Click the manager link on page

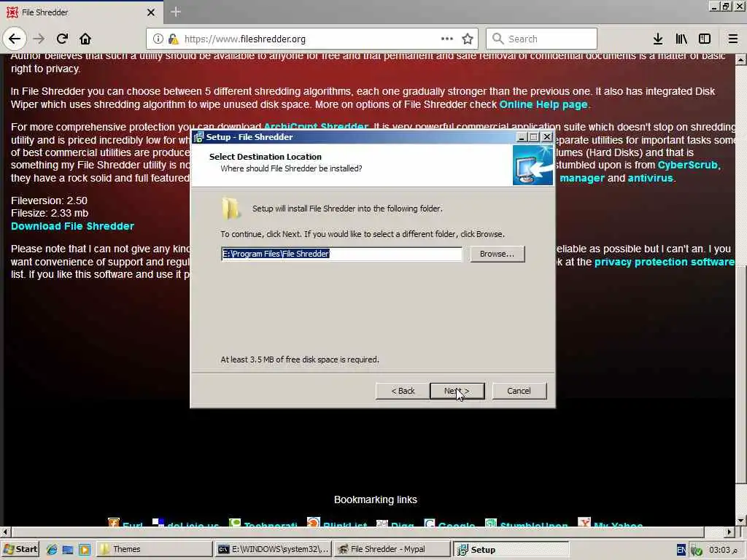pyautogui.click(x=581, y=178)
